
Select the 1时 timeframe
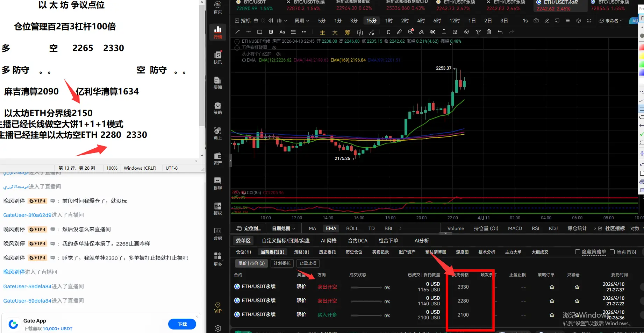pos(389,21)
